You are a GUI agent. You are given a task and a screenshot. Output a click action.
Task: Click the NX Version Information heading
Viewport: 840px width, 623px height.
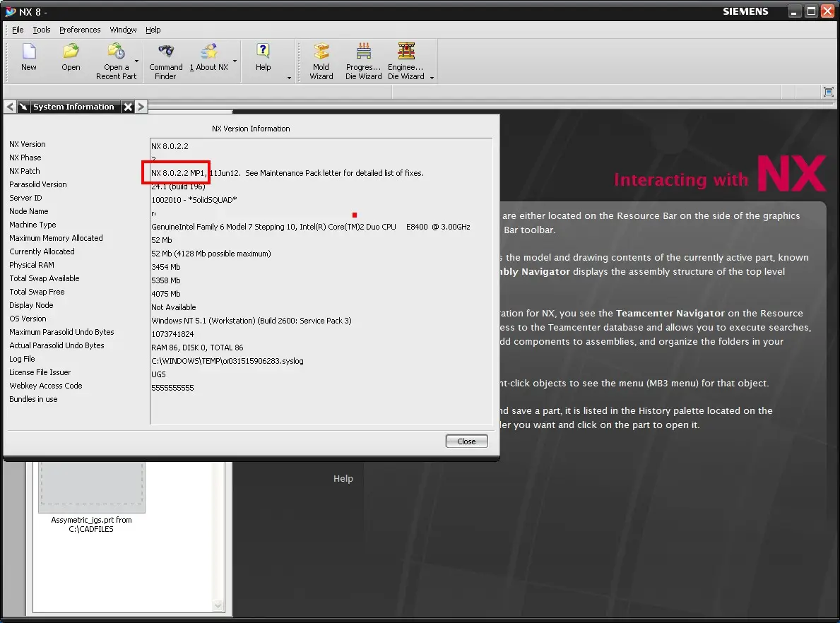(x=251, y=129)
